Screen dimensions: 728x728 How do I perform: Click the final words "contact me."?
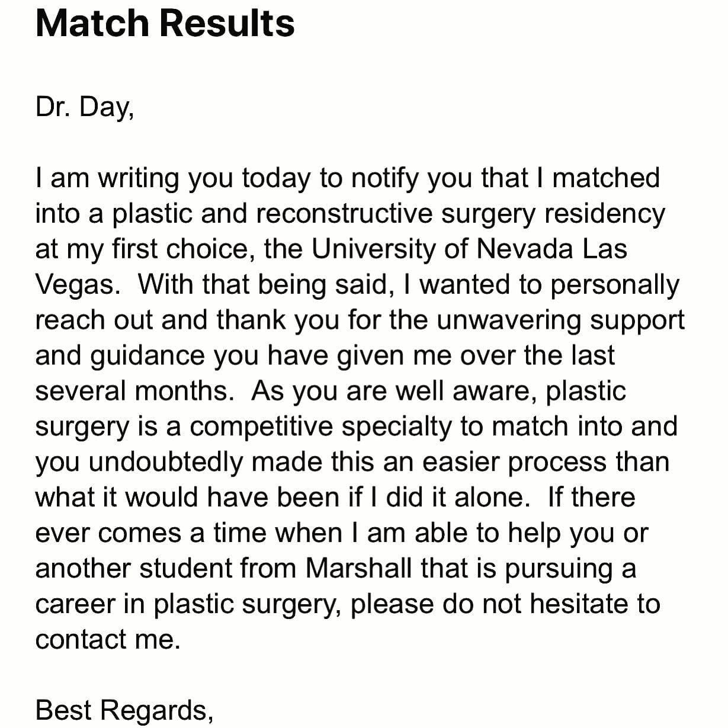(108, 640)
